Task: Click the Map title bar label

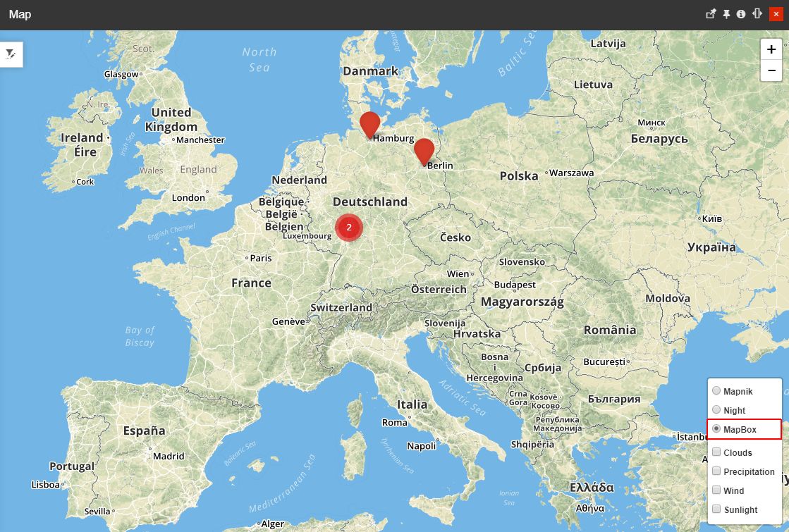Action: click(20, 13)
